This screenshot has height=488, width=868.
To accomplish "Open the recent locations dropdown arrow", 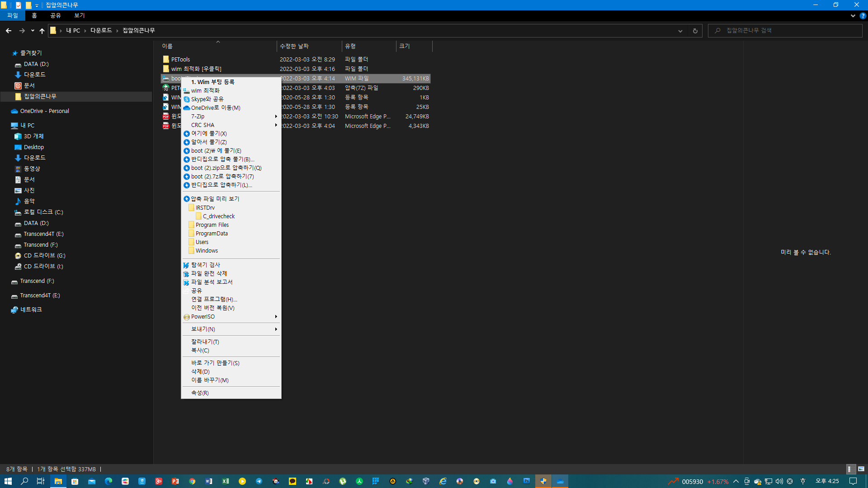I will click(33, 31).
